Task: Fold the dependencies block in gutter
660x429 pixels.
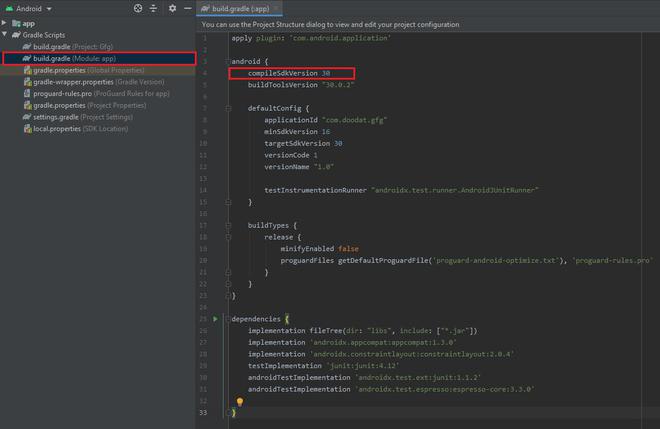Action: (228, 320)
